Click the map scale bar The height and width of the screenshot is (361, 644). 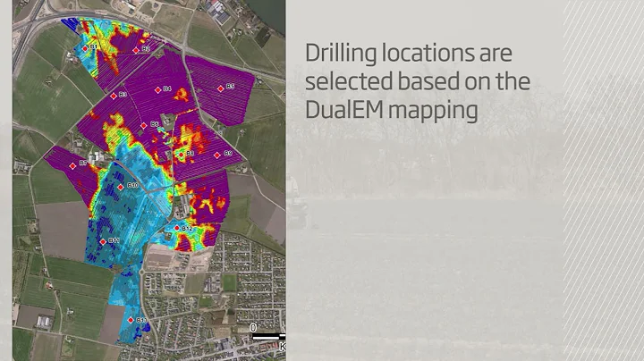(268, 337)
